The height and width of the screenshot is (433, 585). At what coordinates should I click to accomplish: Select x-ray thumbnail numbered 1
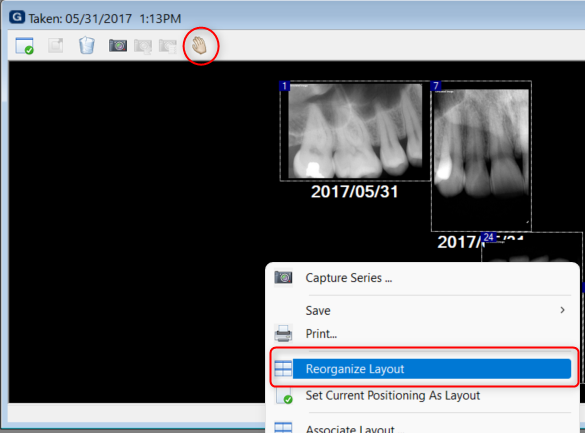tap(355, 131)
